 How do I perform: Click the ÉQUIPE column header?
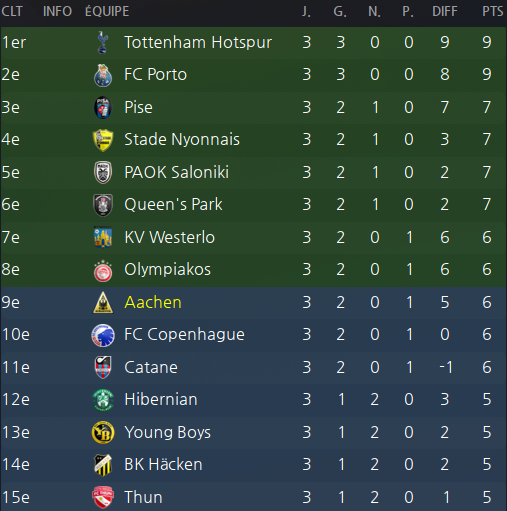point(107,11)
